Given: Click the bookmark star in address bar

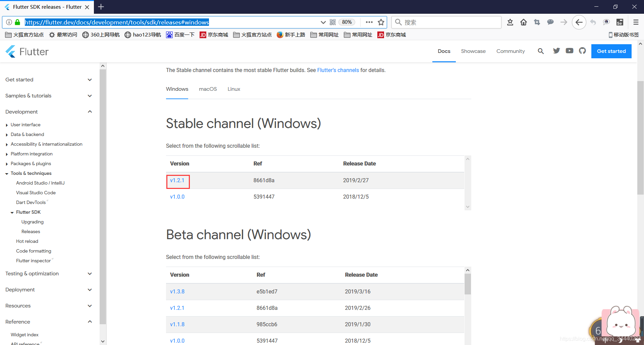Looking at the screenshot, I should click(381, 22).
